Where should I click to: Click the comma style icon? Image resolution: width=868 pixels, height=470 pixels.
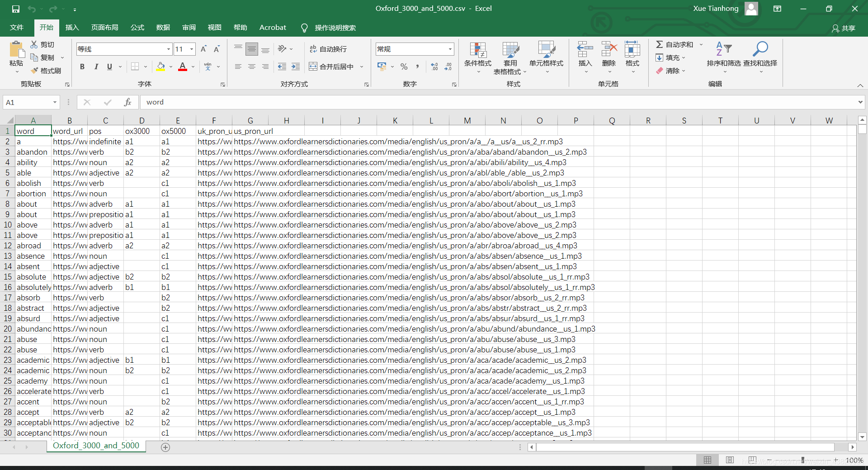[417, 66]
